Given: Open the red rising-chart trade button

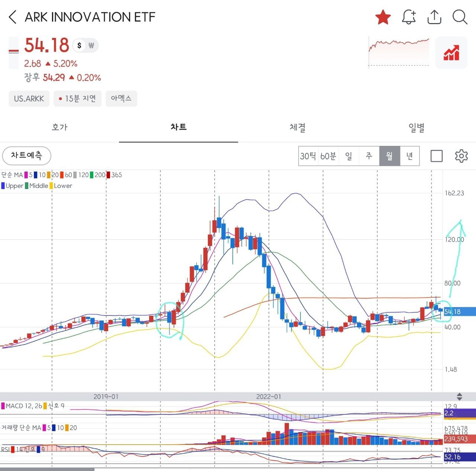Looking at the screenshot, I should tap(451, 52).
